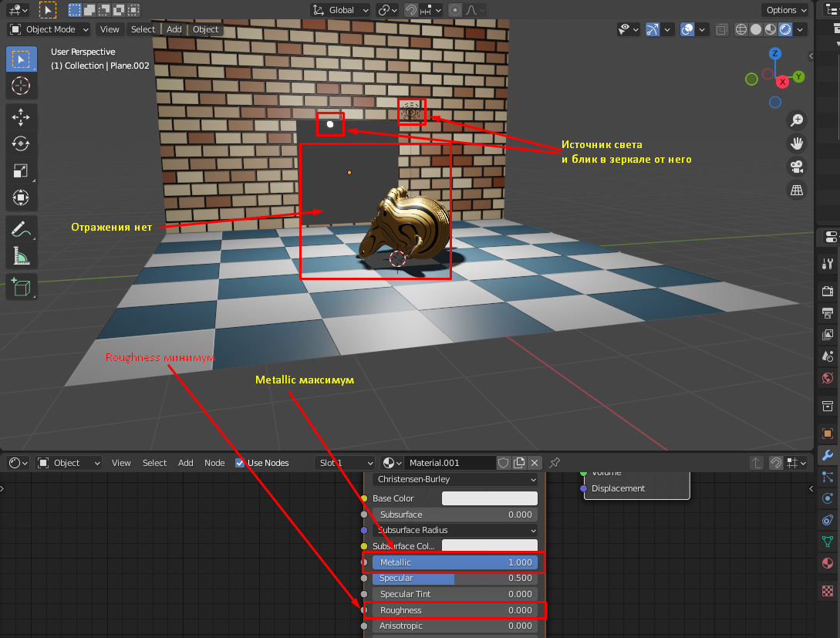Toggle viewport gizmos display
This screenshot has width=840, height=638.
[x=652, y=29]
